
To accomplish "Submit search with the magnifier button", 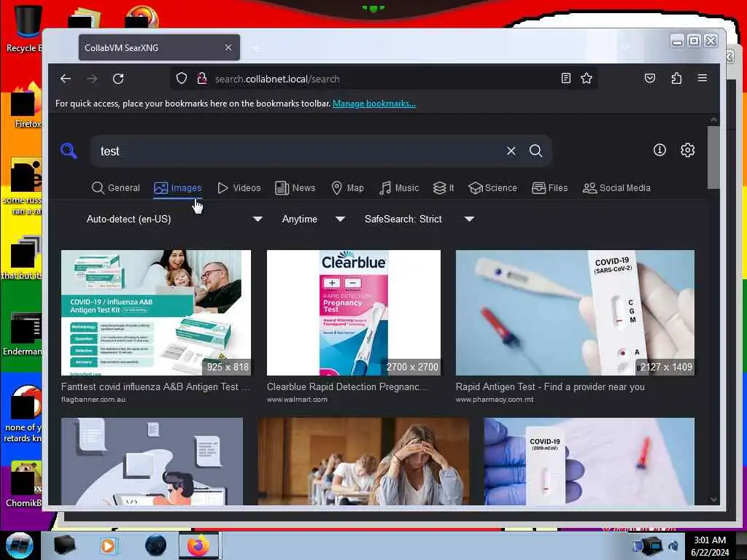I will (x=536, y=151).
